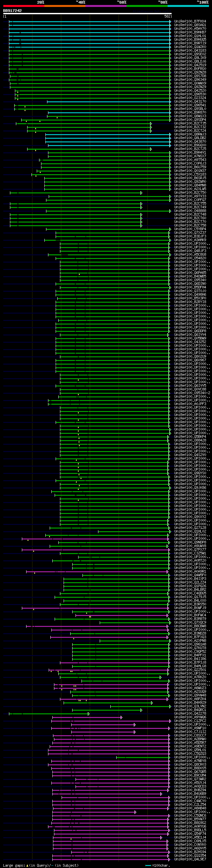Screen dimensions: 212x868
Task: Select hit label UniRef100_A5AV70
Action: pos(190,28)
